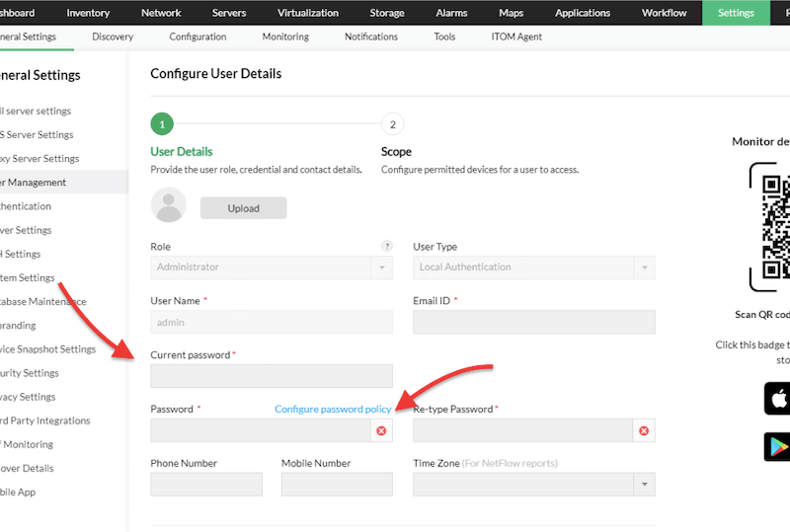Select the Settings top menu
This screenshot has width=790, height=532.
[x=736, y=13]
